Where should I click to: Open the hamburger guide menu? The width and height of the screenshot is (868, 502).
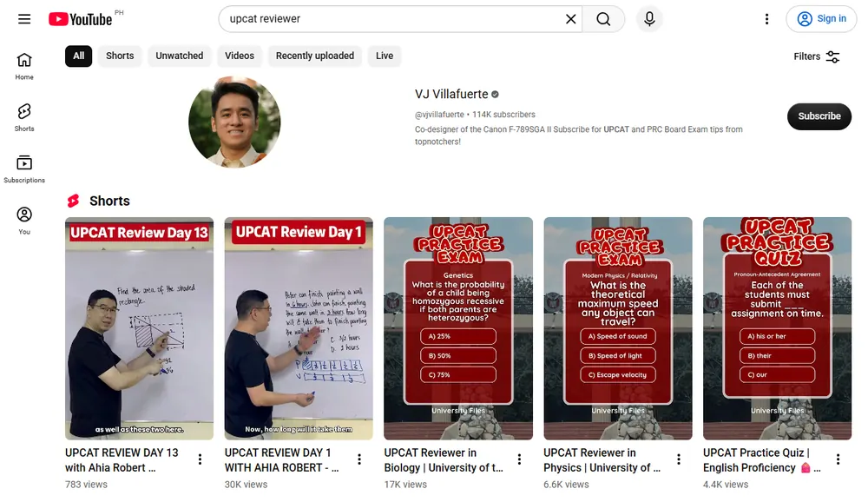tap(24, 19)
